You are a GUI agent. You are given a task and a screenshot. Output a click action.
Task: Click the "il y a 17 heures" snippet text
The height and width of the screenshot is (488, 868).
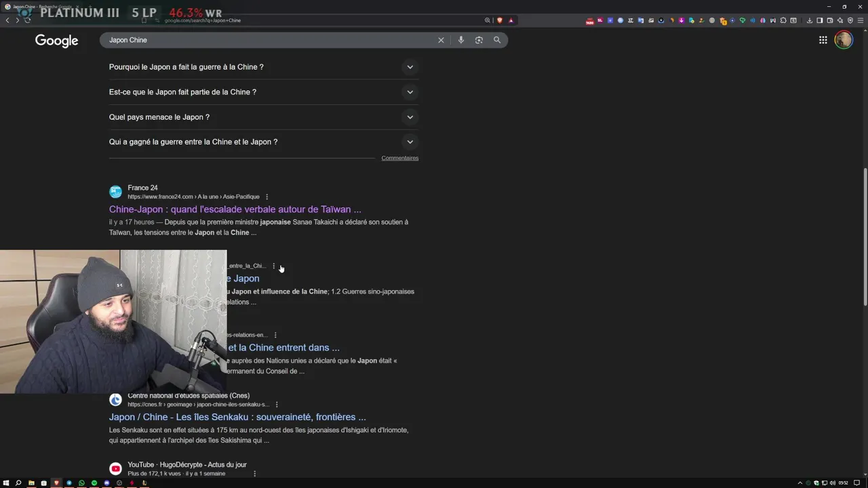click(132, 222)
